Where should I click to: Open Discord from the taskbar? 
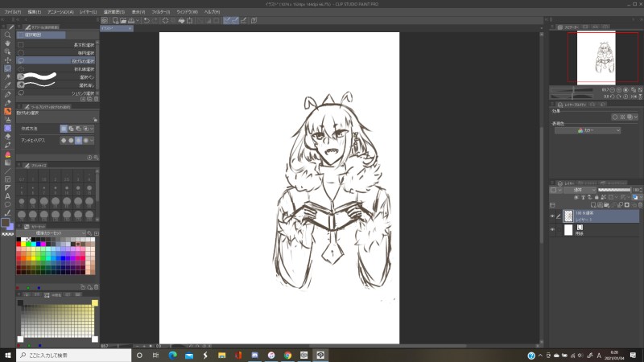click(254, 355)
